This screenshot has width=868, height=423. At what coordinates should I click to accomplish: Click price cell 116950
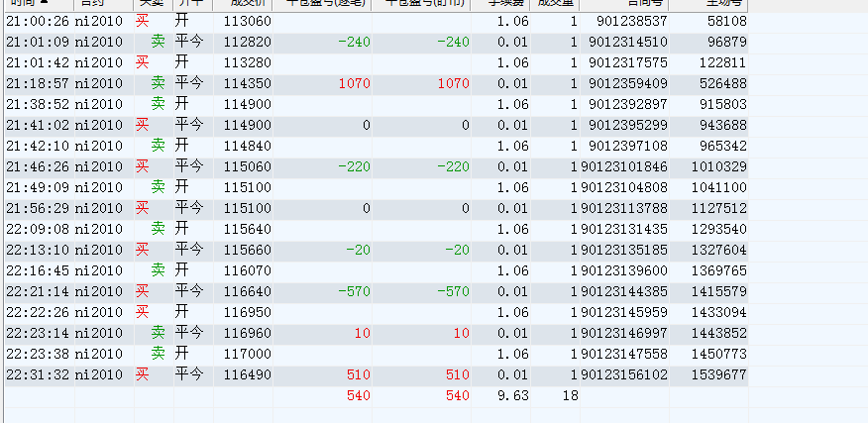[248, 312]
